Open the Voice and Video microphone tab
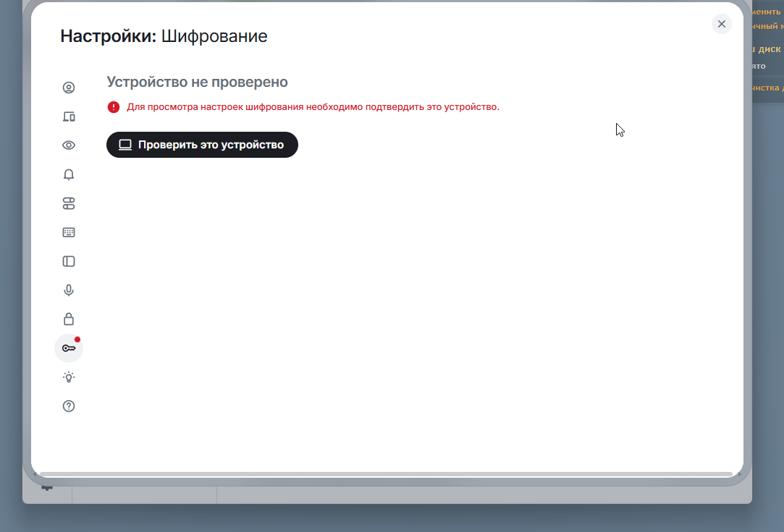 [x=69, y=290]
